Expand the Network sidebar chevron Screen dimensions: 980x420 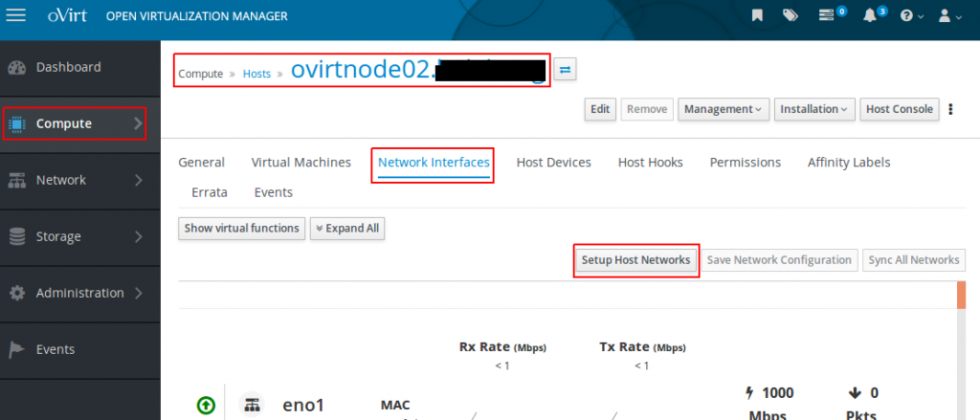coord(138,181)
